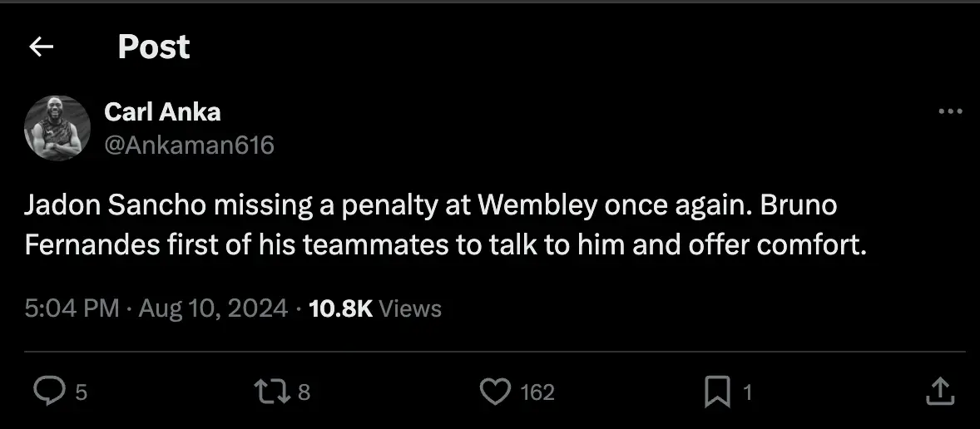Open Carl Anka's profile picture
Image resolution: width=980 pixels, height=429 pixels.
tap(57, 128)
